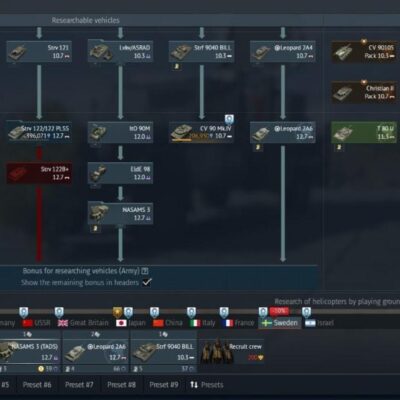Click the NASAMS 3 (TADS) crew slot
The image size is (400, 400).
pos(30,352)
